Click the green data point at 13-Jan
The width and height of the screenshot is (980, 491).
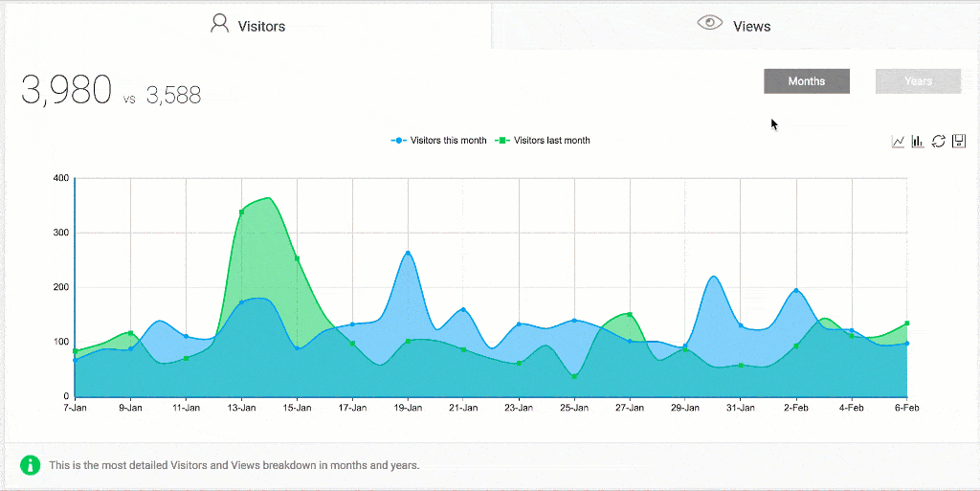(x=241, y=212)
